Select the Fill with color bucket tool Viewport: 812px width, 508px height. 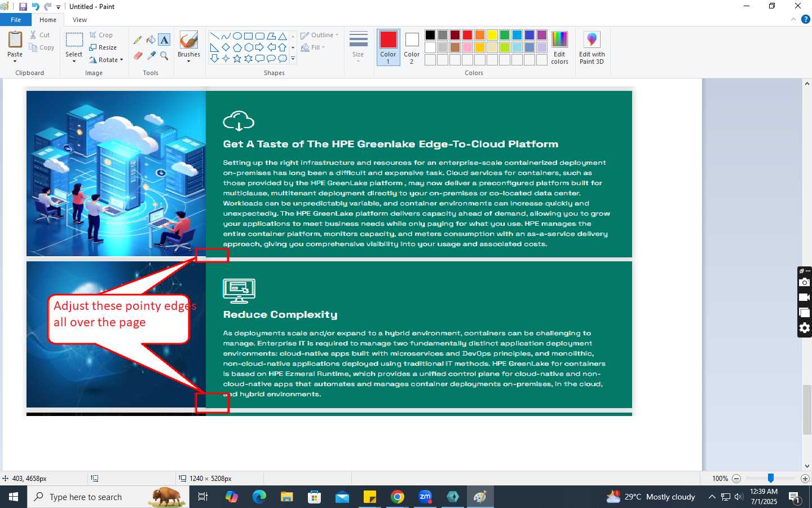(151, 40)
